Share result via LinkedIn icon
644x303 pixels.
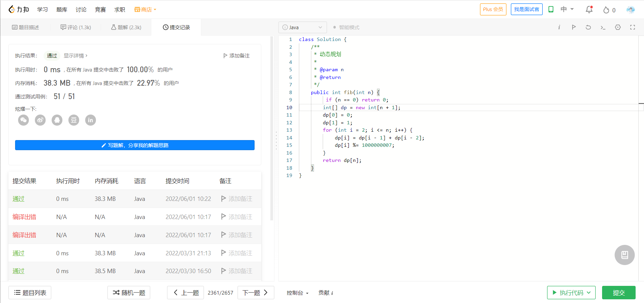pyautogui.click(x=91, y=120)
